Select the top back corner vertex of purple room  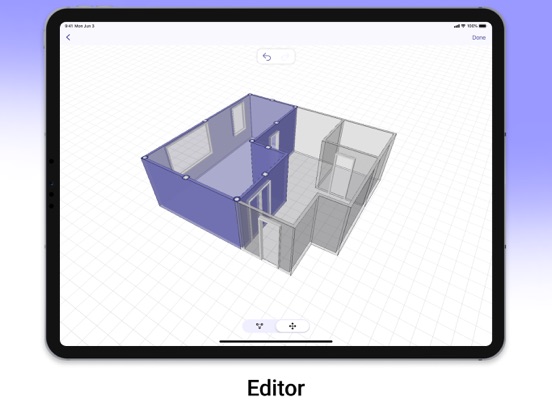coord(250,94)
